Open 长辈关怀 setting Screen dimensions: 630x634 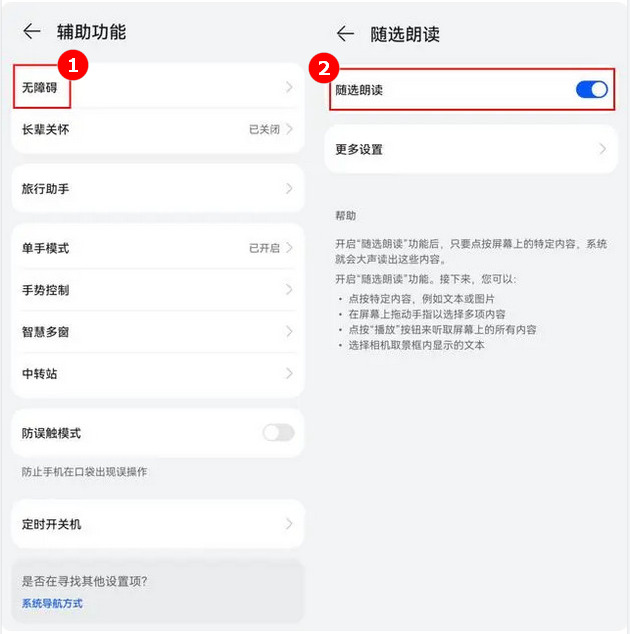coord(158,129)
